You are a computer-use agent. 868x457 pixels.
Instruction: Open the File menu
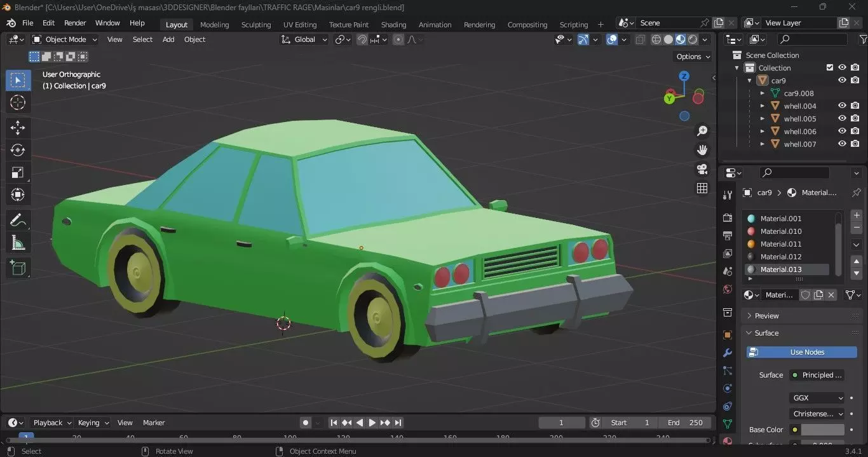(x=27, y=23)
